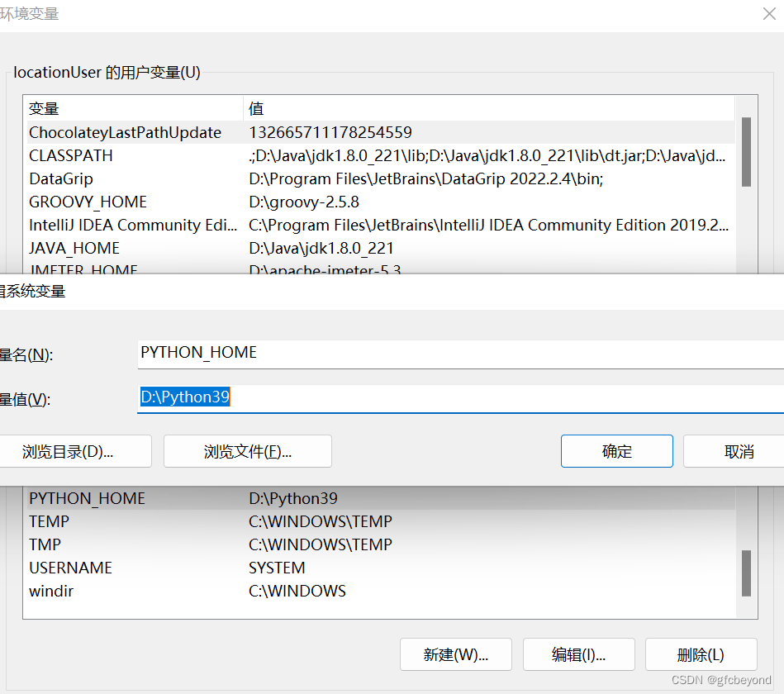784x694 pixels.
Task: Close the environment variables dialog
Action: tap(770, 14)
